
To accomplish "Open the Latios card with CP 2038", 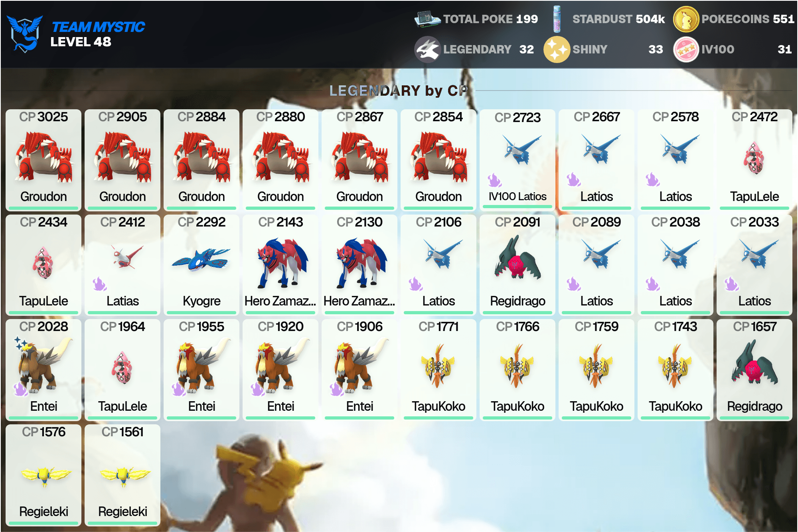I will (x=676, y=265).
